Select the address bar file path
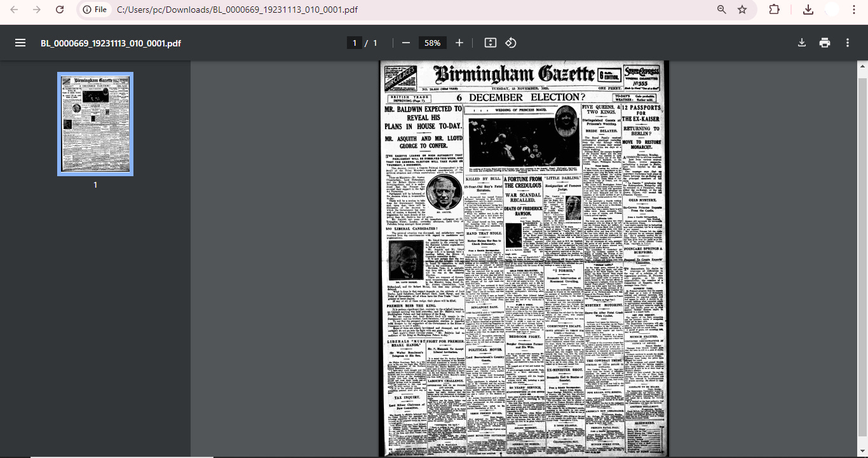868x458 pixels. (237, 10)
